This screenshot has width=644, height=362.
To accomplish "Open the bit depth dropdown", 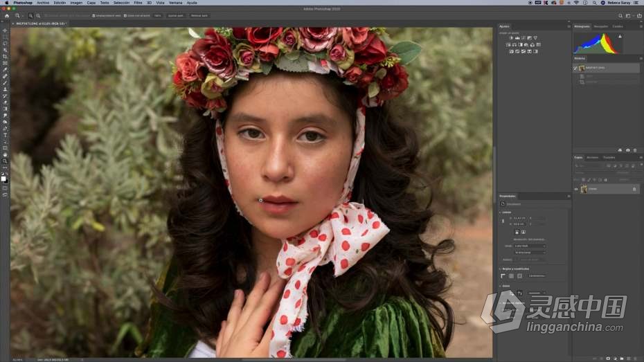I will 530,253.
